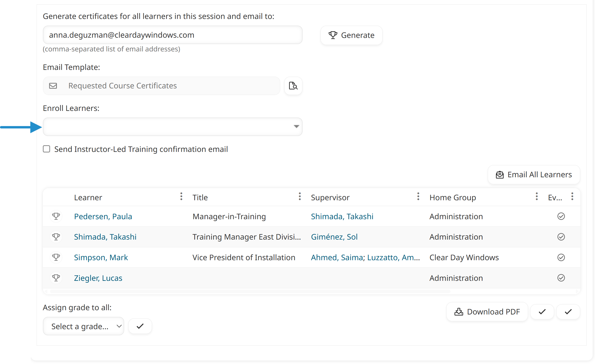Click the checkmark beside the grade selector
595x364 pixels.
coord(140,326)
